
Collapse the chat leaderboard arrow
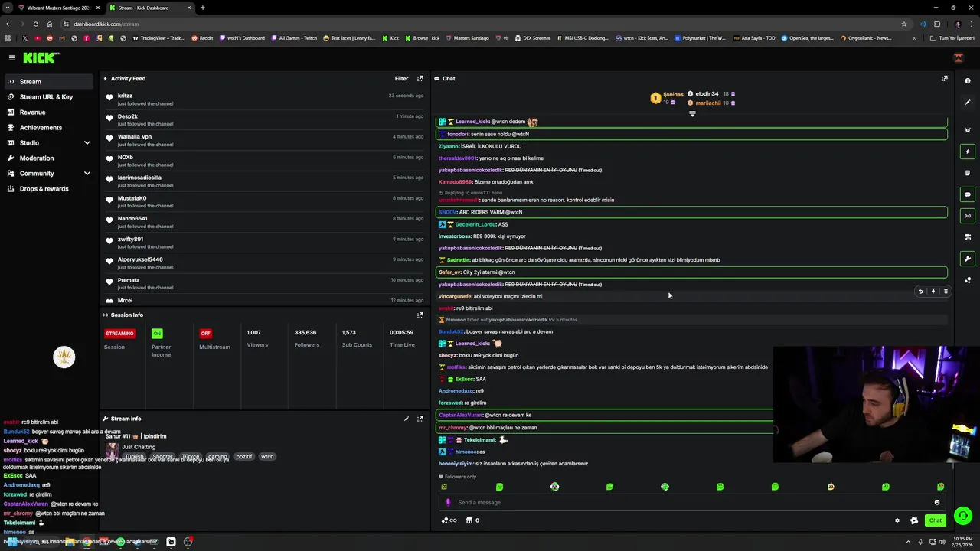[692, 114]
